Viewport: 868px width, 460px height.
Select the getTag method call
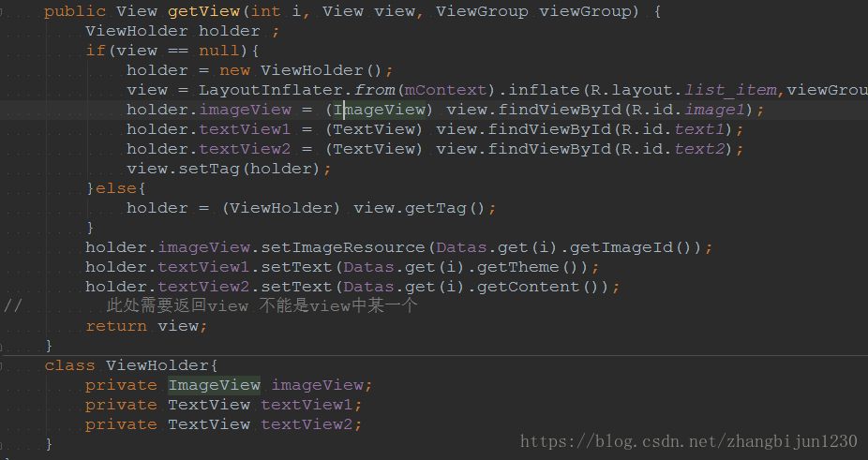click(435, 208)
